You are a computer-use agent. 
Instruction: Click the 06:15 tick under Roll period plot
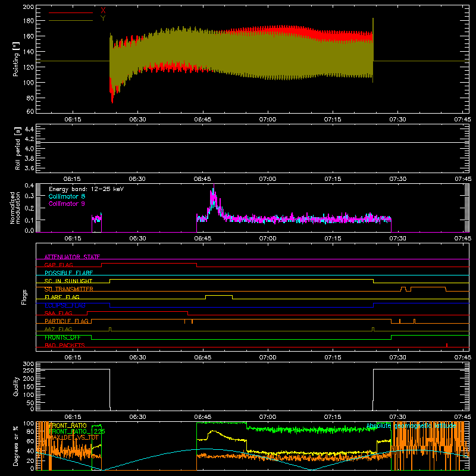point(72,179)
